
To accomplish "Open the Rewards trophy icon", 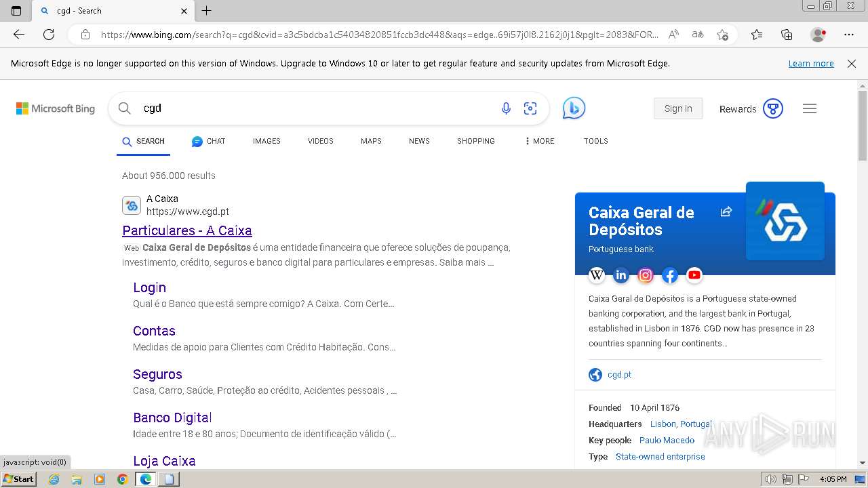I will tap(773, 108).
